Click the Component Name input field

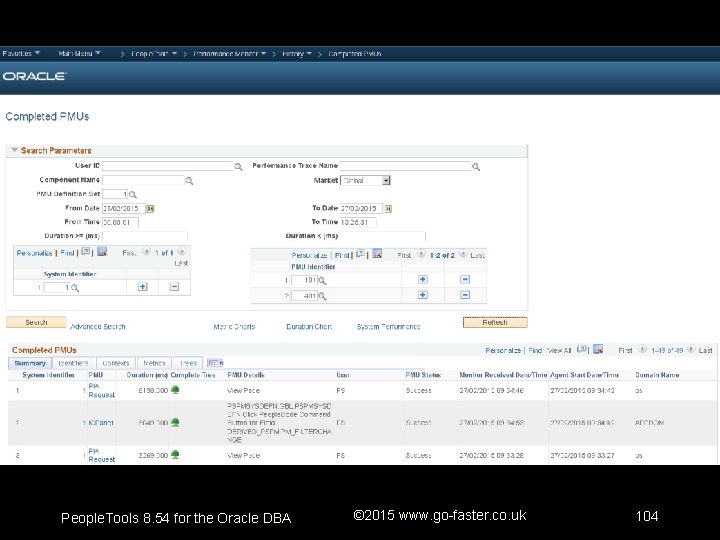pos(143,180)
